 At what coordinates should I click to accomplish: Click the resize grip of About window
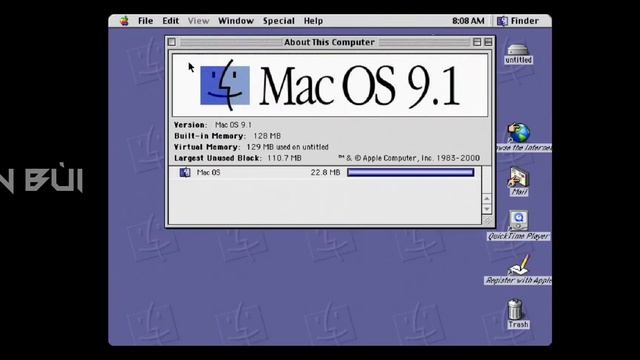[x=487, y=220]
